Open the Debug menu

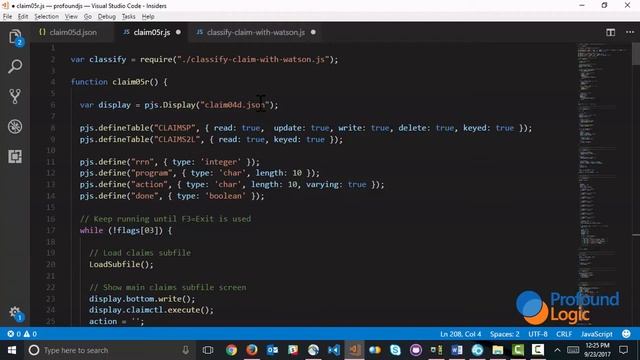point(107,17)
